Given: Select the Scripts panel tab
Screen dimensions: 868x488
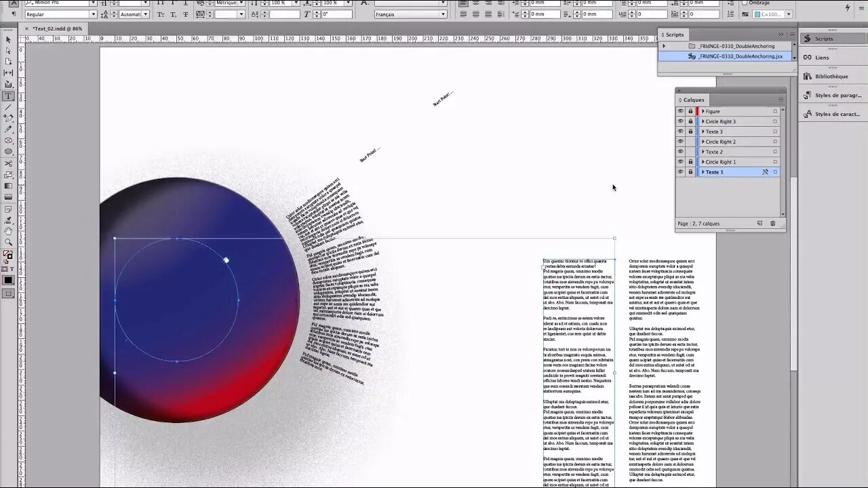Looking at the screenshot, I should [674, 35].
